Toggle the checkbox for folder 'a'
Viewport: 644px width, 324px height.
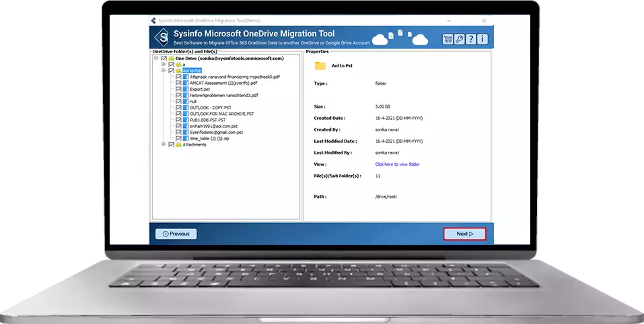(172, 65)
